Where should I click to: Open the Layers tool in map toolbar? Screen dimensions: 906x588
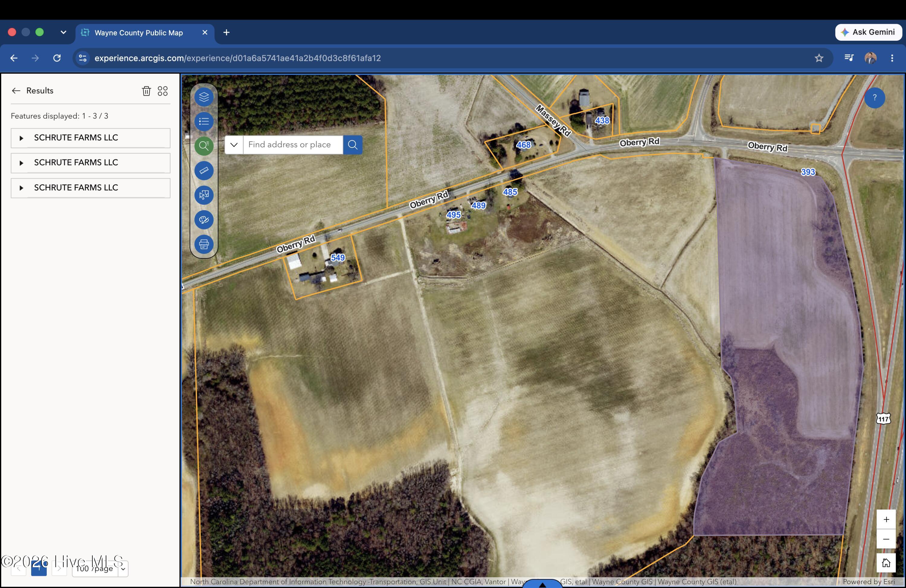point(204,97)
